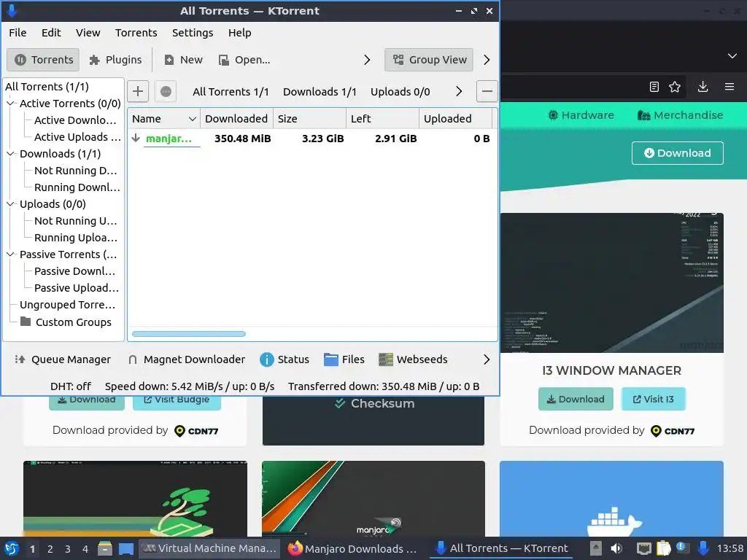Image resolution: width=747 pixels, height=560 pixels.
Task: Collapse the Downloads (1/1) group
Action: (10, 154)
